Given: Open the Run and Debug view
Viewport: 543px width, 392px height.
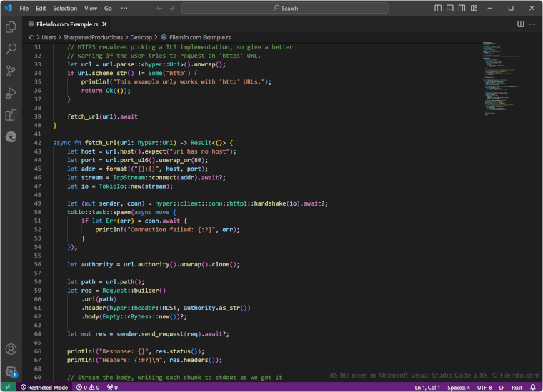Looking at the screenshot, I should [x=11, y=93].
